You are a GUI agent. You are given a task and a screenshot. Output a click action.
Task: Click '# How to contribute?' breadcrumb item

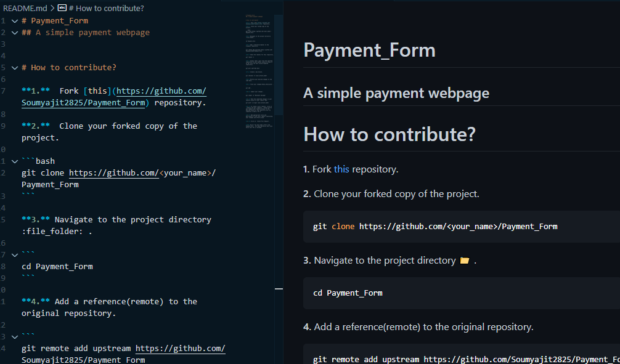106,8
